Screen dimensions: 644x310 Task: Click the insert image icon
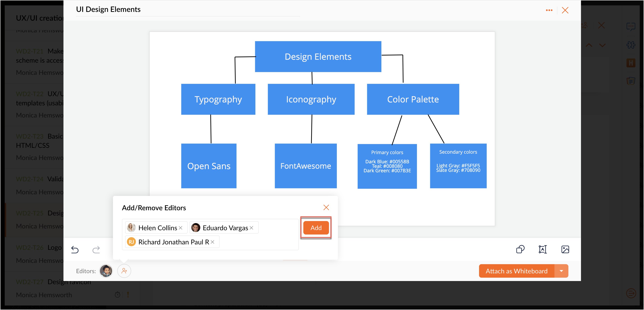(x=565, y=249)
